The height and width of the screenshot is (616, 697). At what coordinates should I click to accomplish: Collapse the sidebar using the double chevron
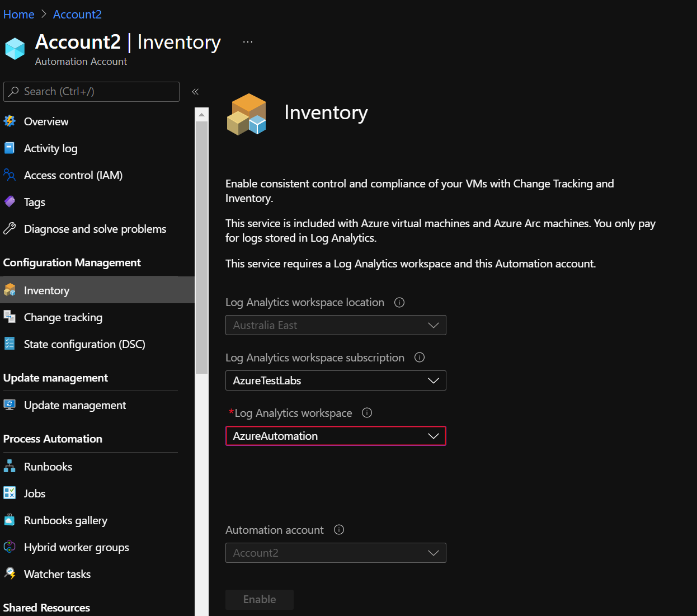(195, 91)
